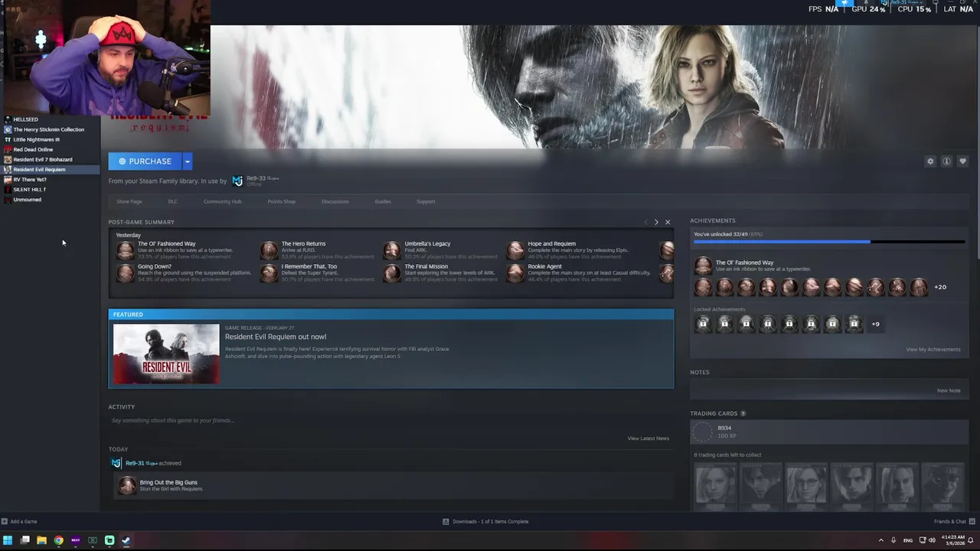
Task: Go to next post-game summary page
Action: [656, 222]
